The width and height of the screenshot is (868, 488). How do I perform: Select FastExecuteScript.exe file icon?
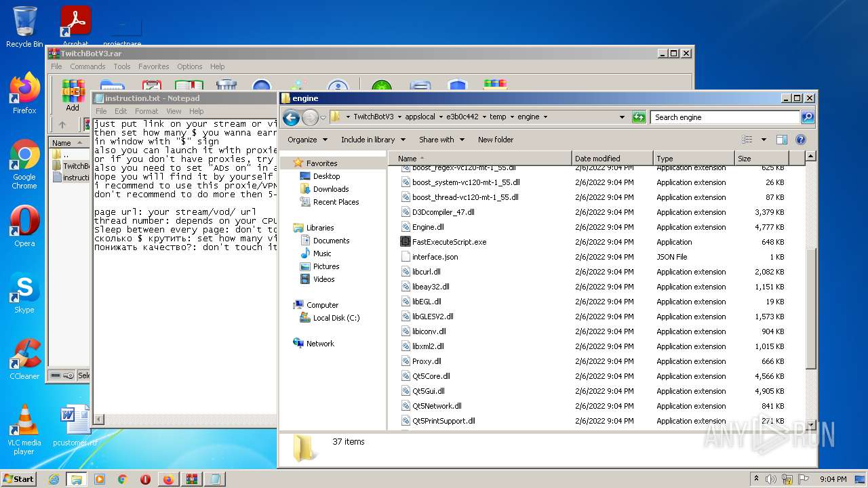[406, 242]
